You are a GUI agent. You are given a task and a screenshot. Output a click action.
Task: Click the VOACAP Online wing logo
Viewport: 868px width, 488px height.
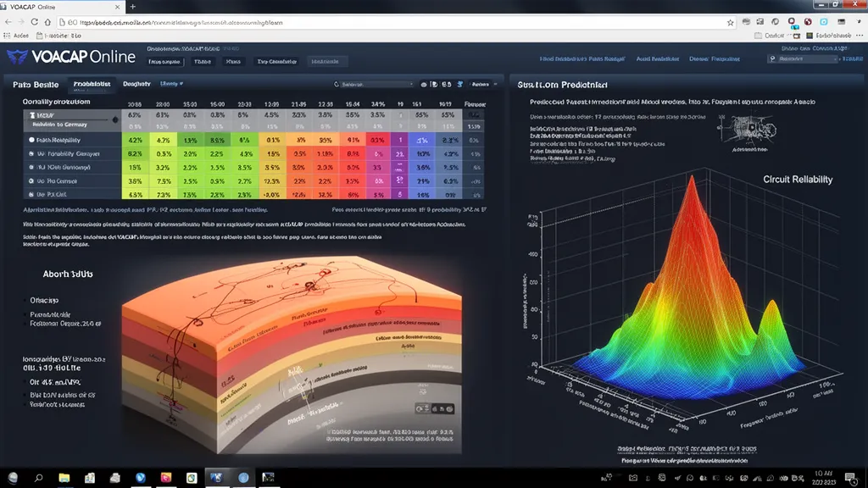click(17, 57)
